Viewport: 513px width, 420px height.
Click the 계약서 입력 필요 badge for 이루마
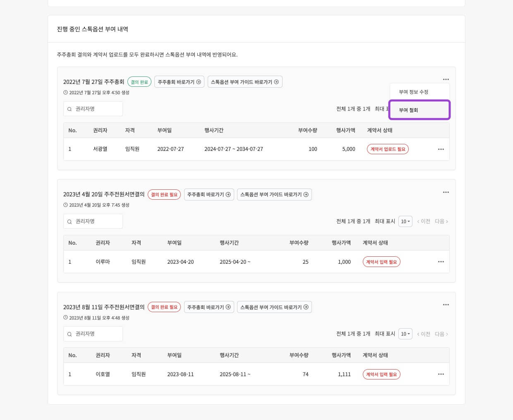pyautogui.click(x=381, y=262)
